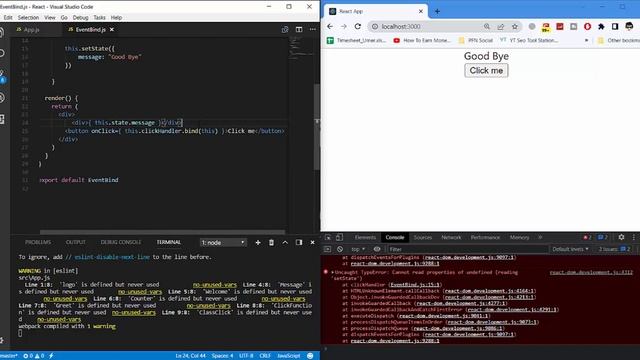The height and width of the screenshot is (360, 640).
Task: Open the OUTPUT panel tab
Action: coord(76,242)
